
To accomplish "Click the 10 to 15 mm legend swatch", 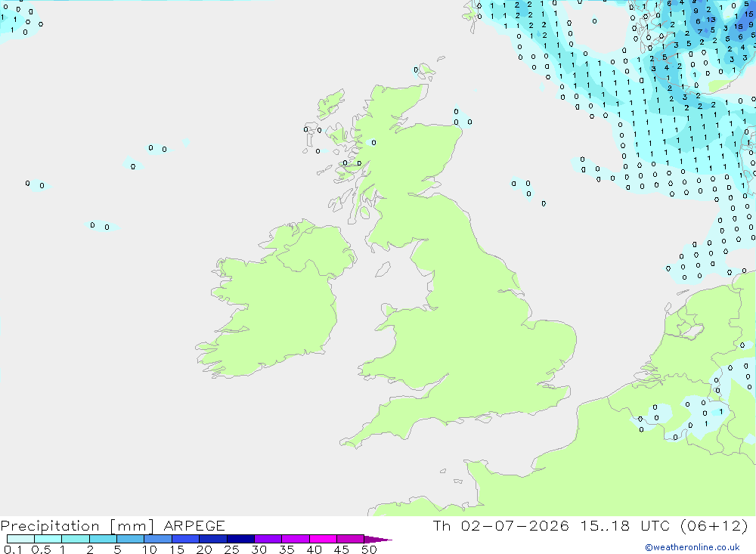I will (158, 539).
